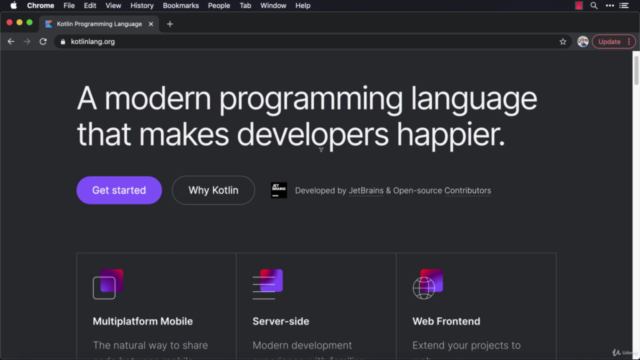The image size is (640, 360).
Task: Open the Window menu
Action: 273,6
